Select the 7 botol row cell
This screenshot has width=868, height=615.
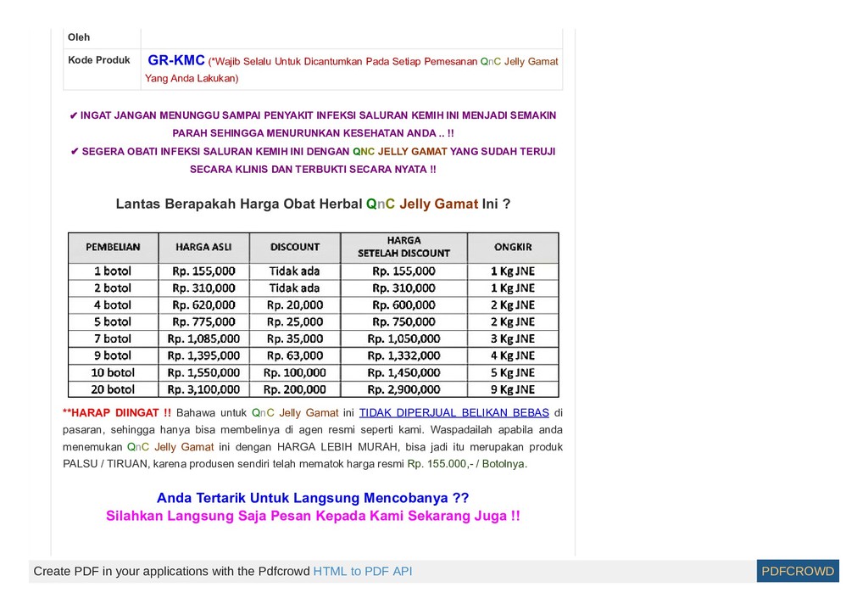[113, 339]
